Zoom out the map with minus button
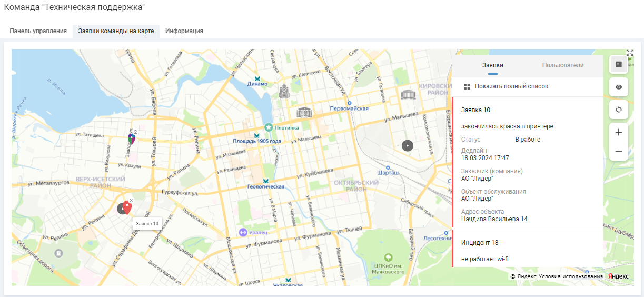Screen dimensions: 644x297 click(x=618, y=151)
